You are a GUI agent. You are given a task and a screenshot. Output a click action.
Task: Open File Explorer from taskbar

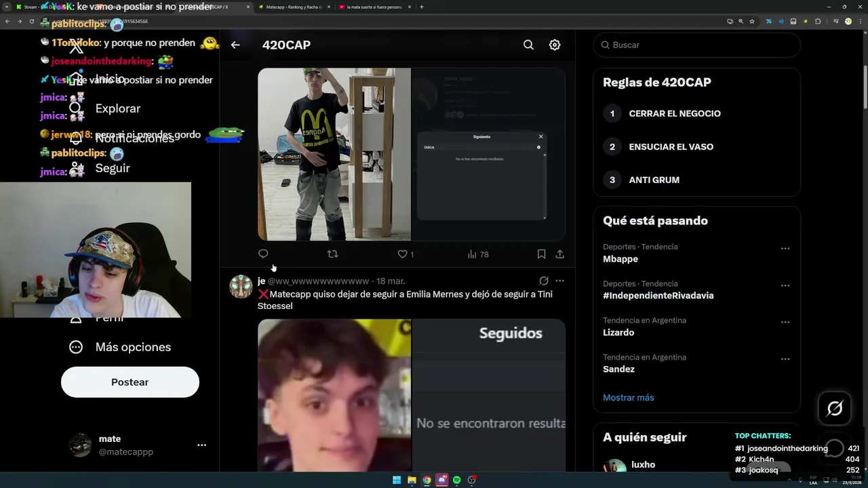pyautogui.click(x=412, y=480)
